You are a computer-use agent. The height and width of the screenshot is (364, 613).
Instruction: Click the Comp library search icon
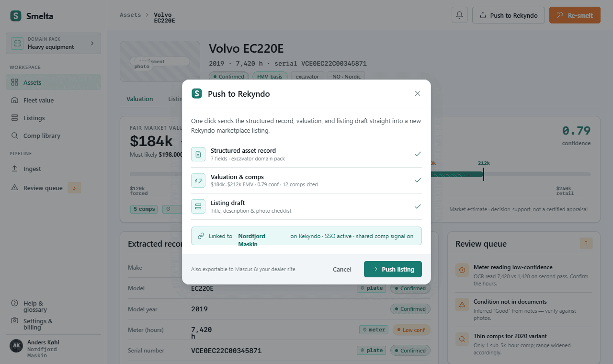tap(14, 136)
